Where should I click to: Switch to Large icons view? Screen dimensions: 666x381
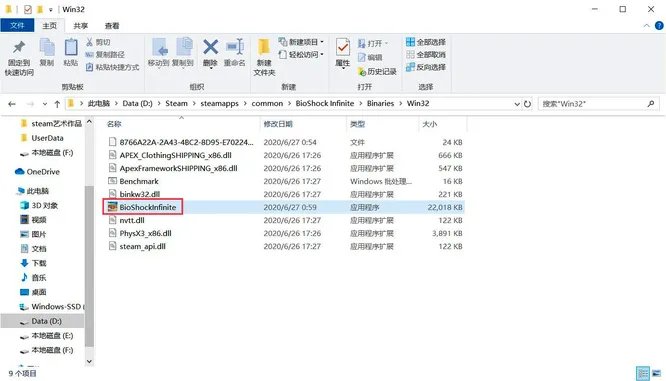657,373
